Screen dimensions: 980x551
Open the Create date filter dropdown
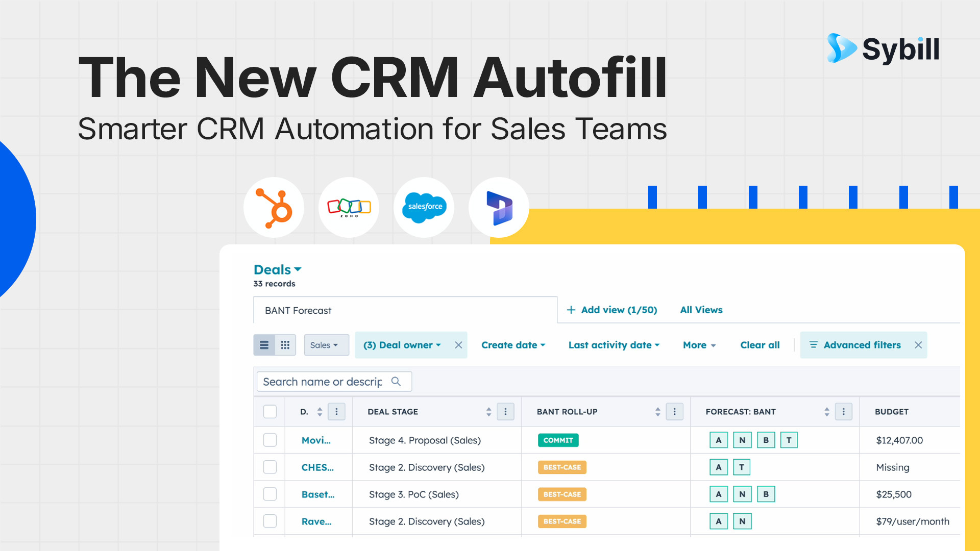pyautogui.click(x=513, y=345)
